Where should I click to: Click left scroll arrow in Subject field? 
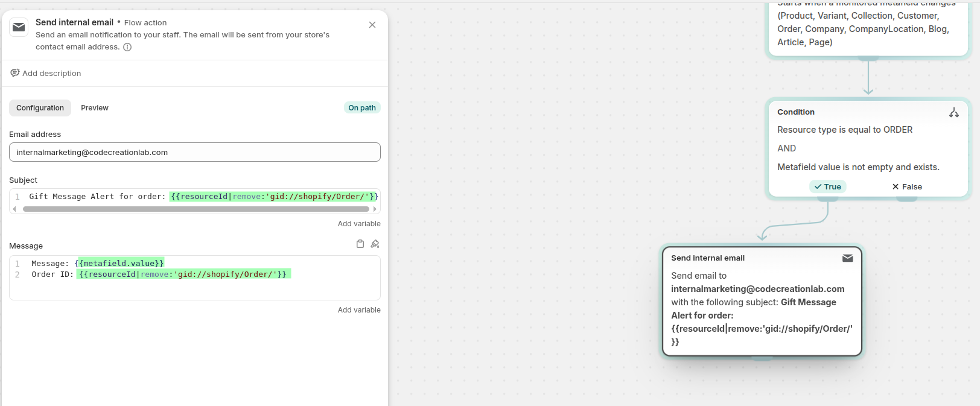pyautogui.click(x=14, y=209)
